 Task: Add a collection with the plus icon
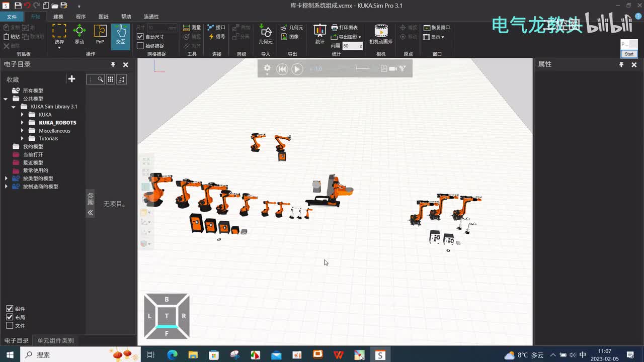click(71, 79)
